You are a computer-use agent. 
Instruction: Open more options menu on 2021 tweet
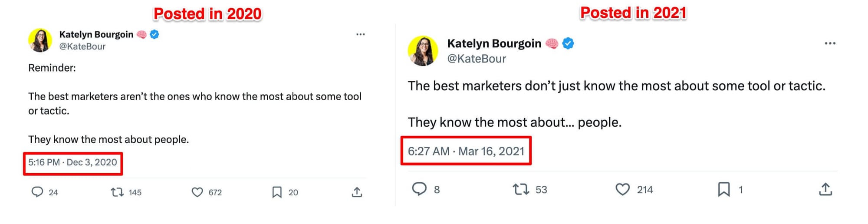(x=830, y=43)
